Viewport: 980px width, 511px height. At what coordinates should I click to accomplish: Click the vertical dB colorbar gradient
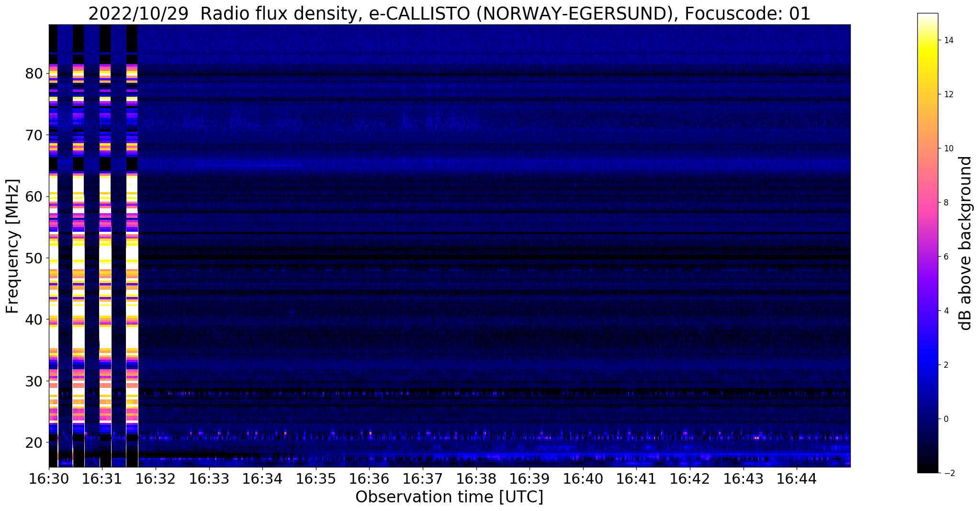(x=927, y=243)
